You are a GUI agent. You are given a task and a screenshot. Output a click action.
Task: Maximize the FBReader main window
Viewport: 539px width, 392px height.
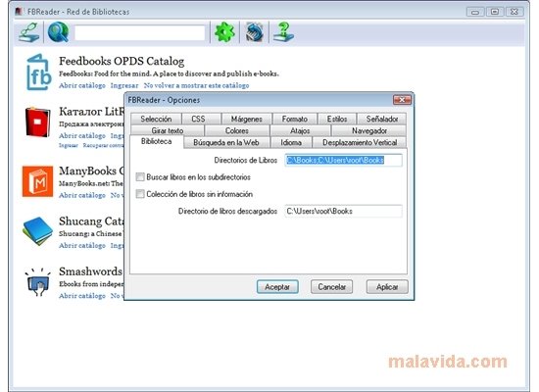(x=495, y=12)
